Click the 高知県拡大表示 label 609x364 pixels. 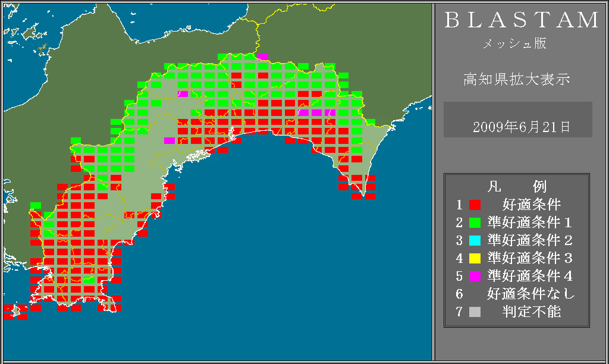point(517,79)
